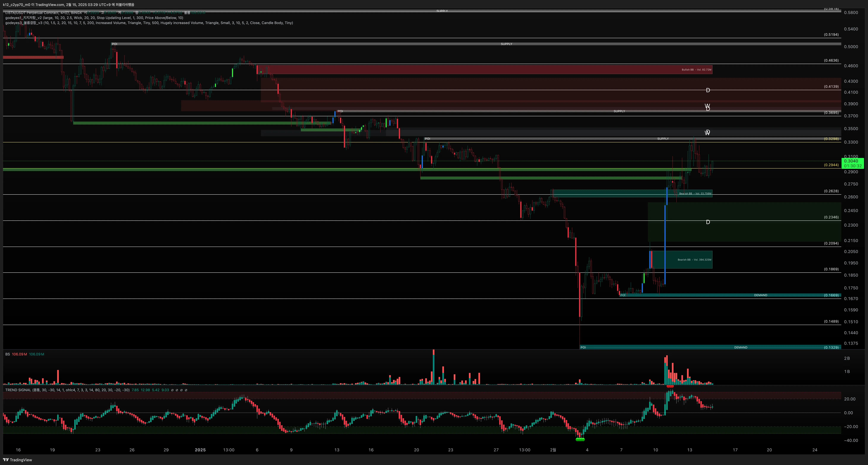The image size is (868, 465).
Task: Click the DEMAND label on the 0.1329 zone
Action: (741, 347)
